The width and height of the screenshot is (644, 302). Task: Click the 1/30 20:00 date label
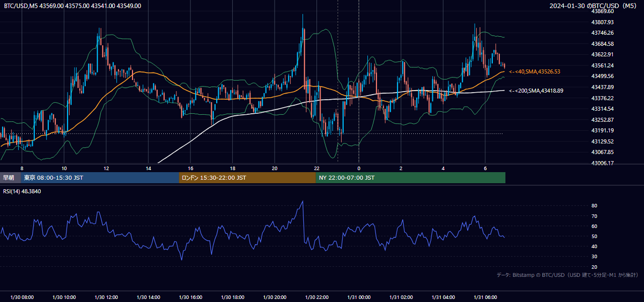point(275,297)
